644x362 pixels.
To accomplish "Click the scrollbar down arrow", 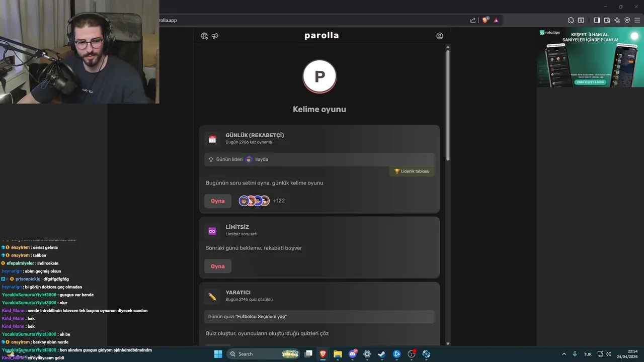I will tap(448, 343).
